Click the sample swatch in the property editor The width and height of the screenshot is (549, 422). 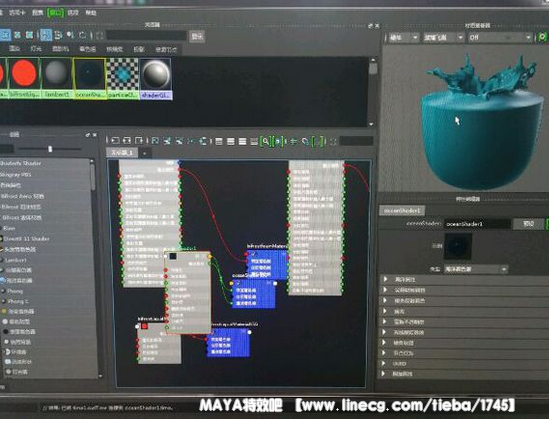(x=458, y=247)
